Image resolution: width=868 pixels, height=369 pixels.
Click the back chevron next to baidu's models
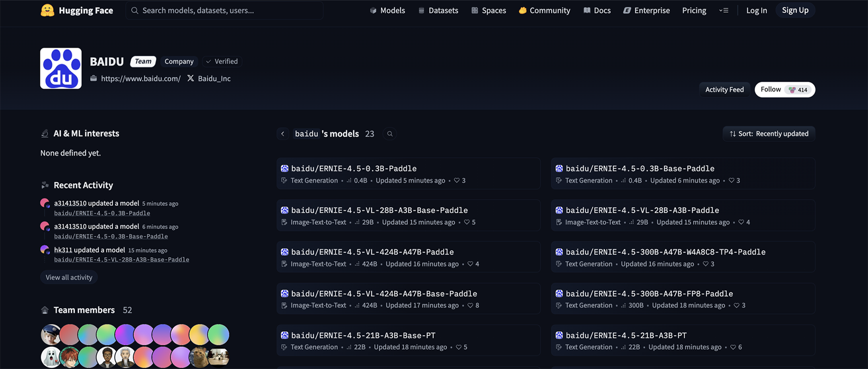283,134
